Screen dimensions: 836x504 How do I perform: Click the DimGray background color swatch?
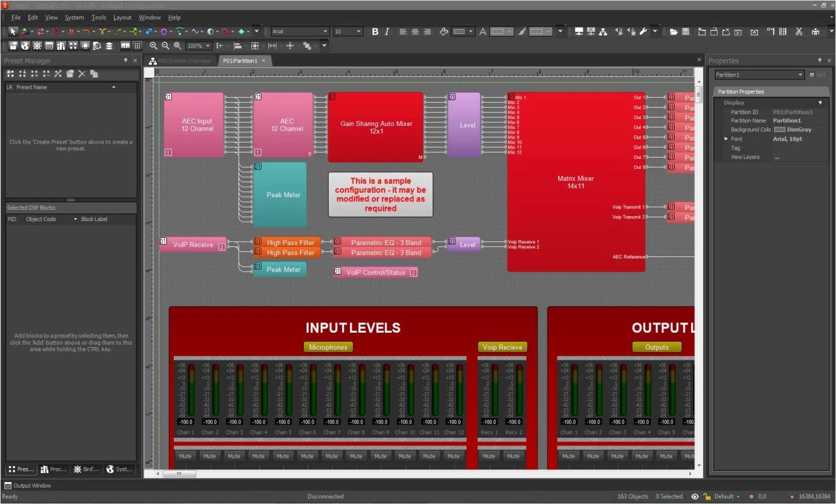[x=779, y=130]
